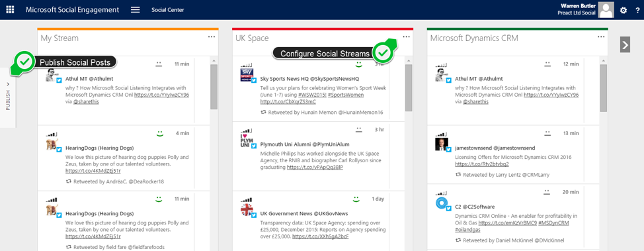Image resolution: width=644 pixels, height=251 pixels.
Task: Click the author name C2 @C2Software
Action: coord(475,207)
